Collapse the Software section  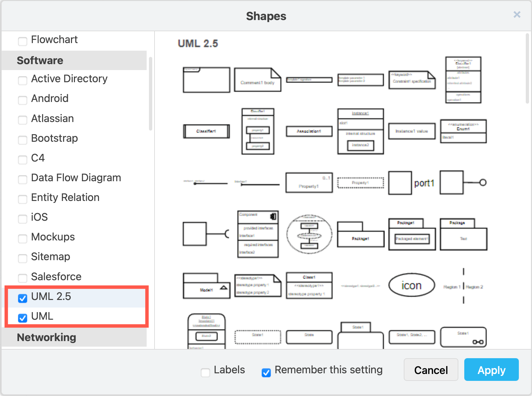(40, 60)
